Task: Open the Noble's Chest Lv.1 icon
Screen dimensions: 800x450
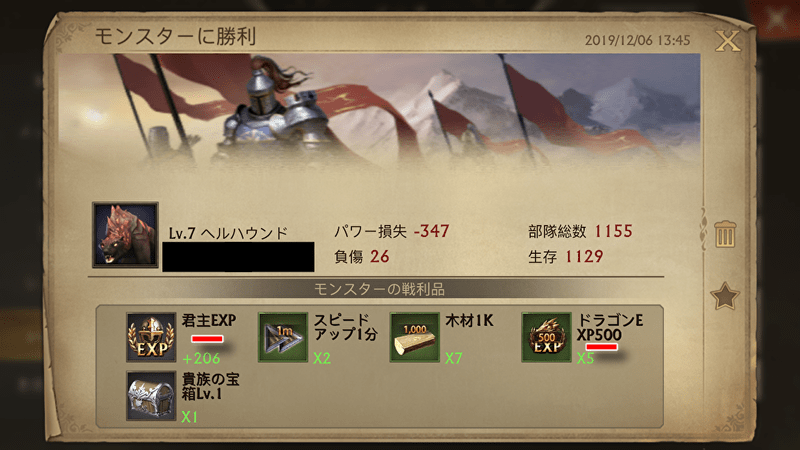Action: 151,396
